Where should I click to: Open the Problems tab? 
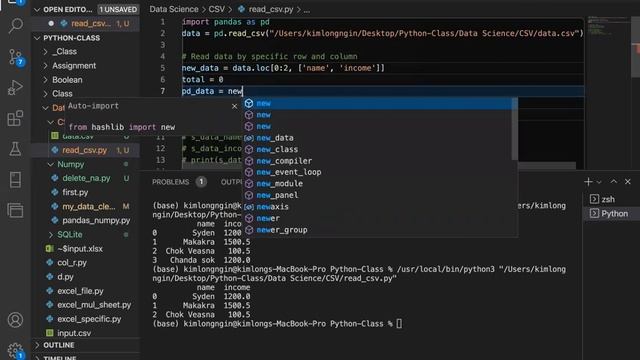coord(171,182)
